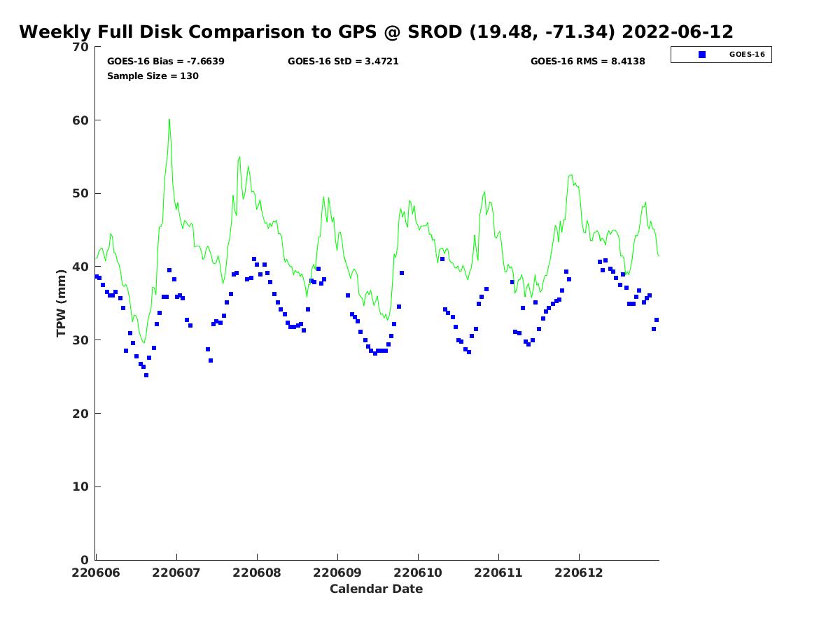Click the blue GOES-16 legend marker square

[x=702, y=55]
